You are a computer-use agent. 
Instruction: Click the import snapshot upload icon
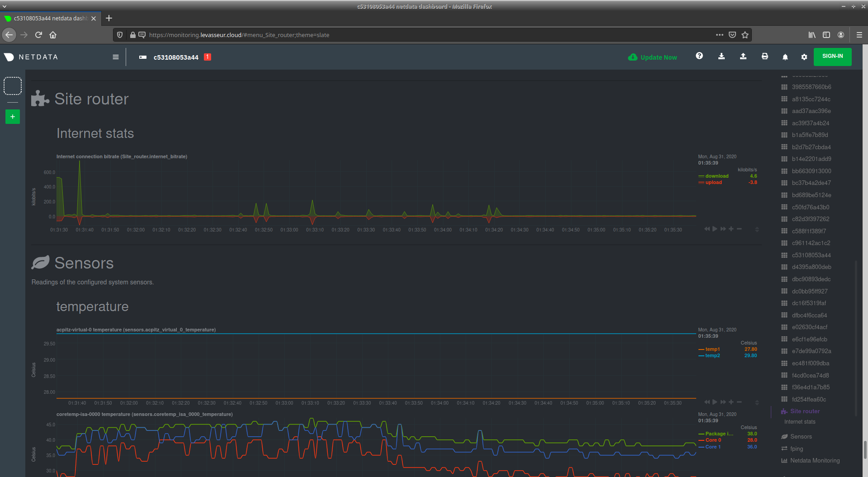[743, 57]
